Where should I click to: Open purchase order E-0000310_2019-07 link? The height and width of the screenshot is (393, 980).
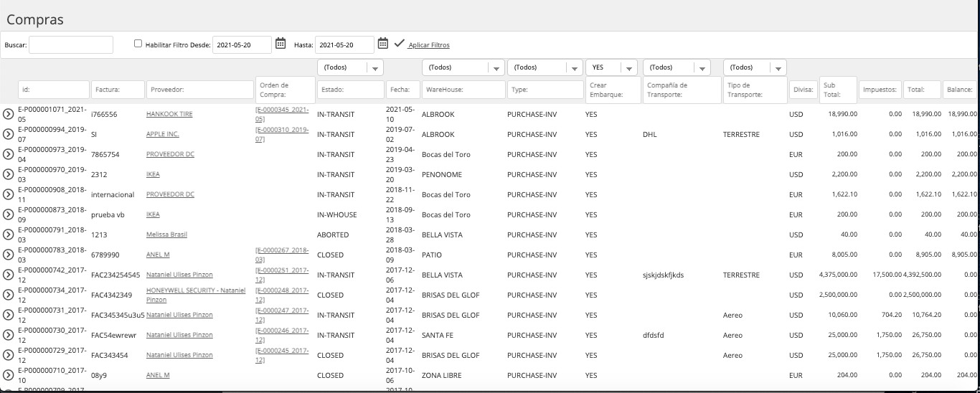click(x=282, y=134)
